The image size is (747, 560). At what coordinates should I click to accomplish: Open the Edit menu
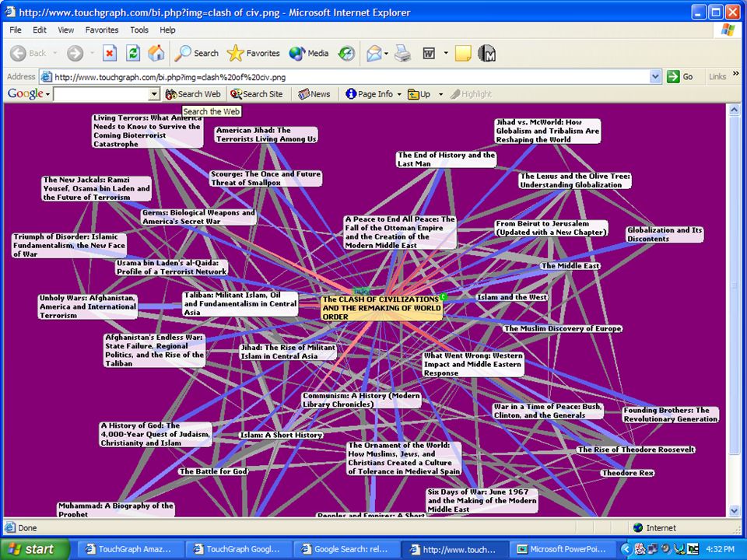point(40,30)
